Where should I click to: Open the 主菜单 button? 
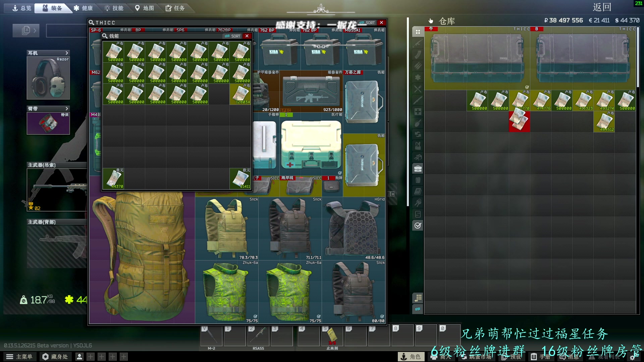pyautogui.click(x=19, y=357)
